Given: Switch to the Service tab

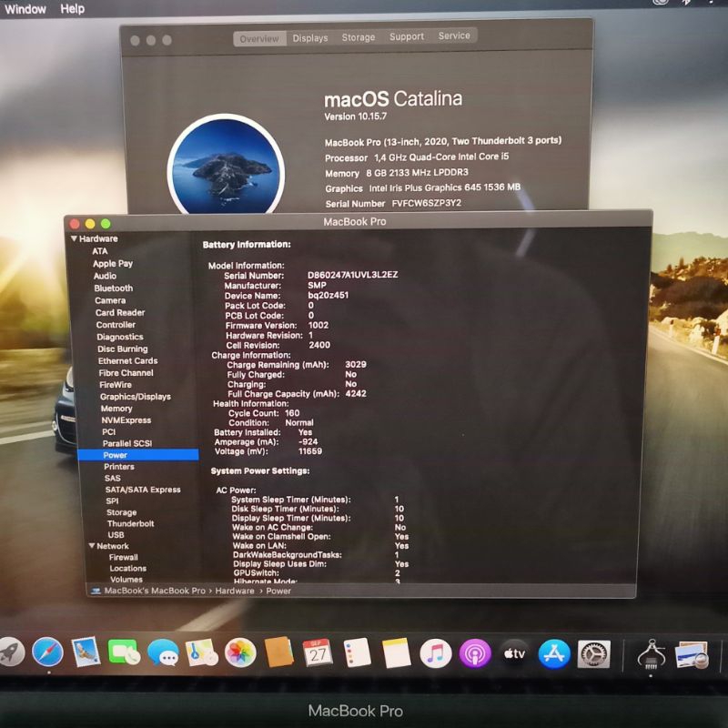Looking at the screenshot, I should (x=454, y=35).
